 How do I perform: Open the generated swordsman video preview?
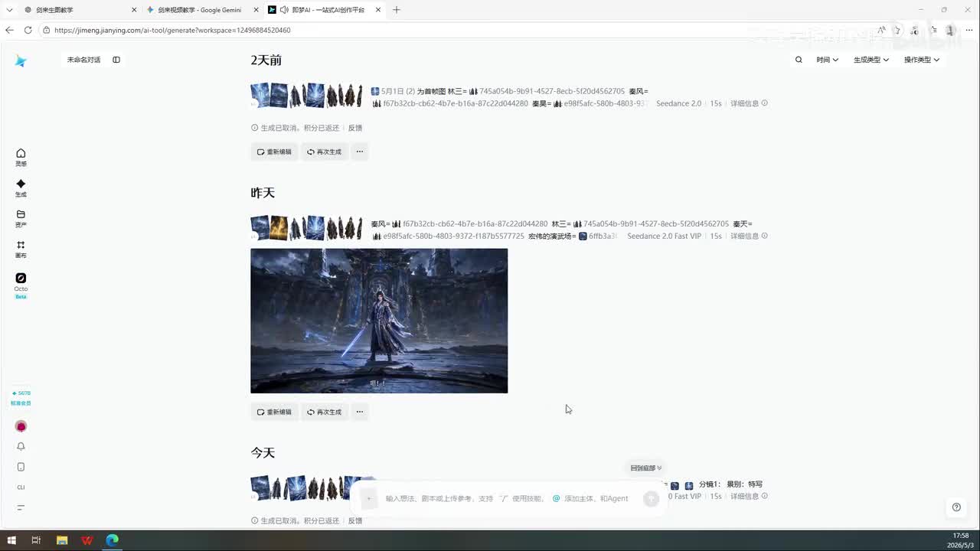click(x=379, y=321)
